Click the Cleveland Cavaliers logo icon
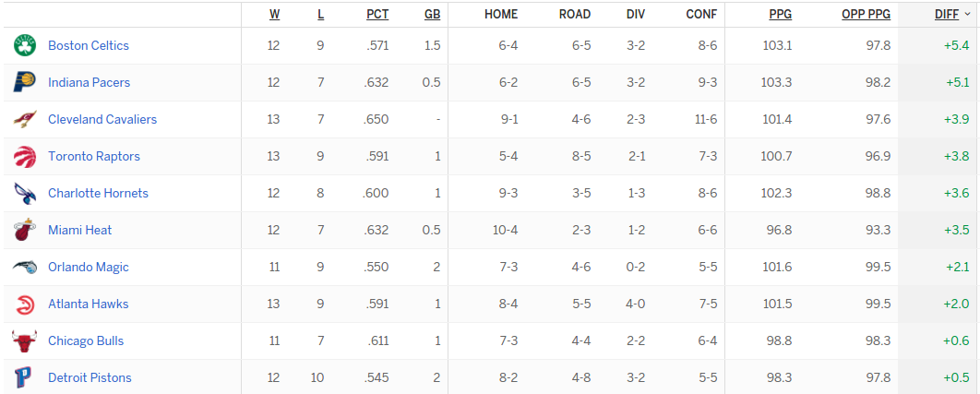This screenshot has height=394, width=980. [x=25, y=119]
